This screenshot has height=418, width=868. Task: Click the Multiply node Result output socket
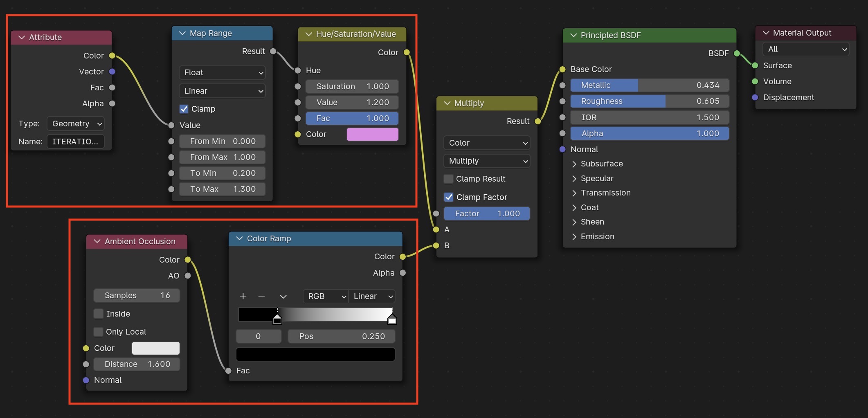coord(538,121)
